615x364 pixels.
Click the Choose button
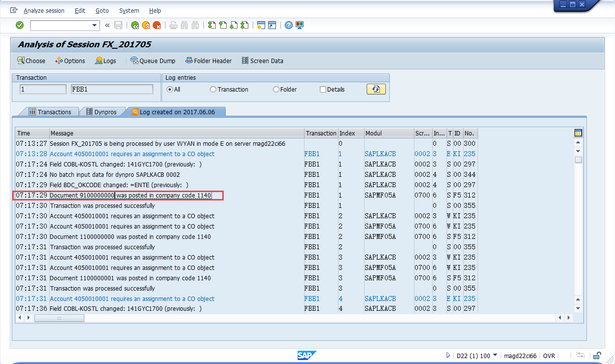pos(31,61)
